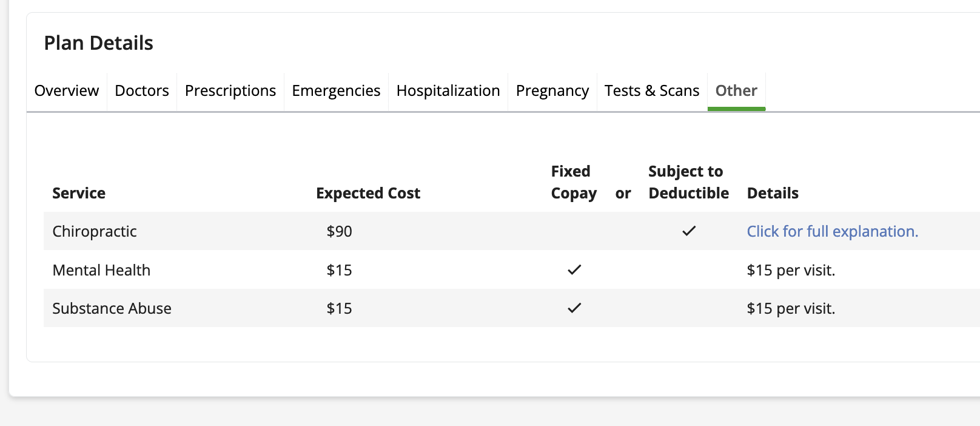Image resolution: width=980 pixels, height=426 pixels.
Task: Switch to the Doctors tab
Action: [x=142, y=91]
